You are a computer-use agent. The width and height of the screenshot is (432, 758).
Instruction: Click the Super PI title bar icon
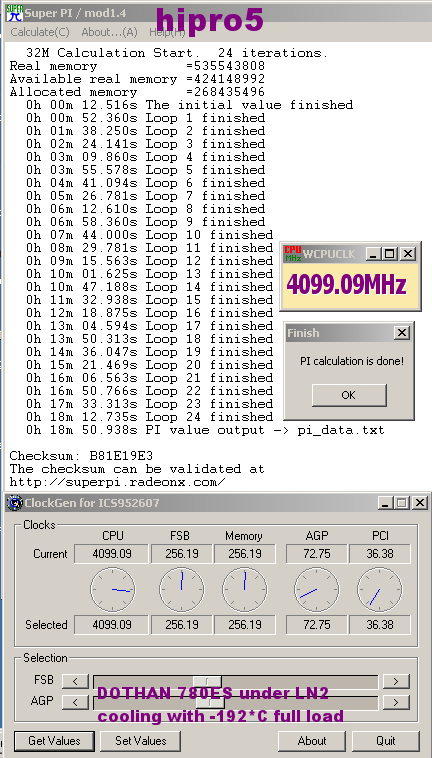14,13
